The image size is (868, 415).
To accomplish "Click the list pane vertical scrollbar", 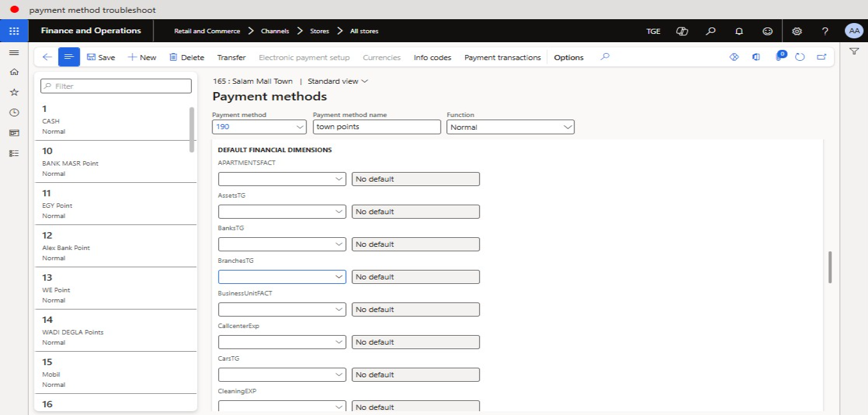I will tap(192, 130).
